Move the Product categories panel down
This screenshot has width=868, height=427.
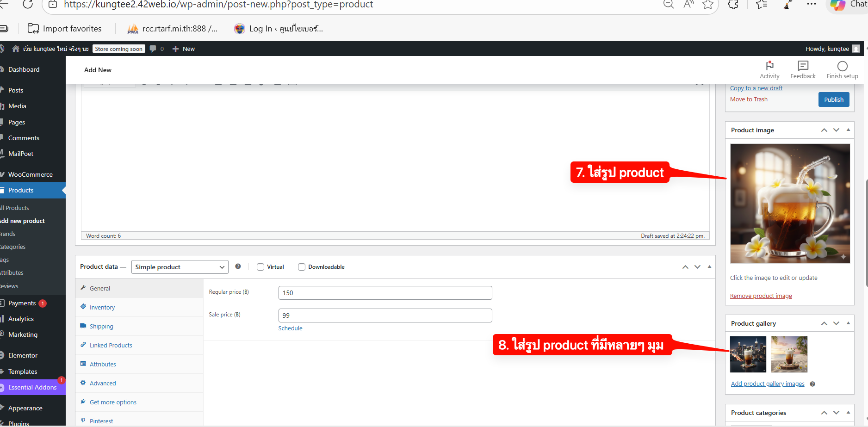click(836, 413)
